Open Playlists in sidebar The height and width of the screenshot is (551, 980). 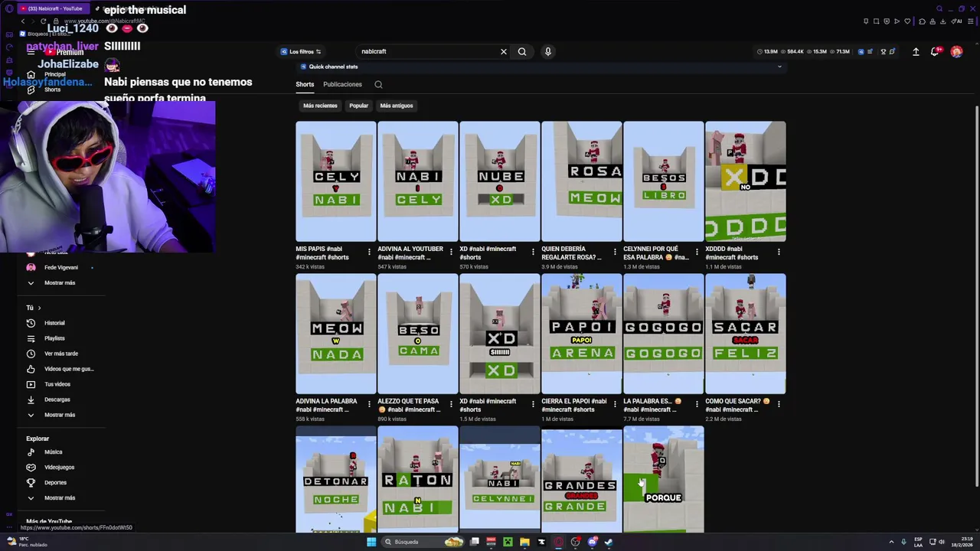54,338
